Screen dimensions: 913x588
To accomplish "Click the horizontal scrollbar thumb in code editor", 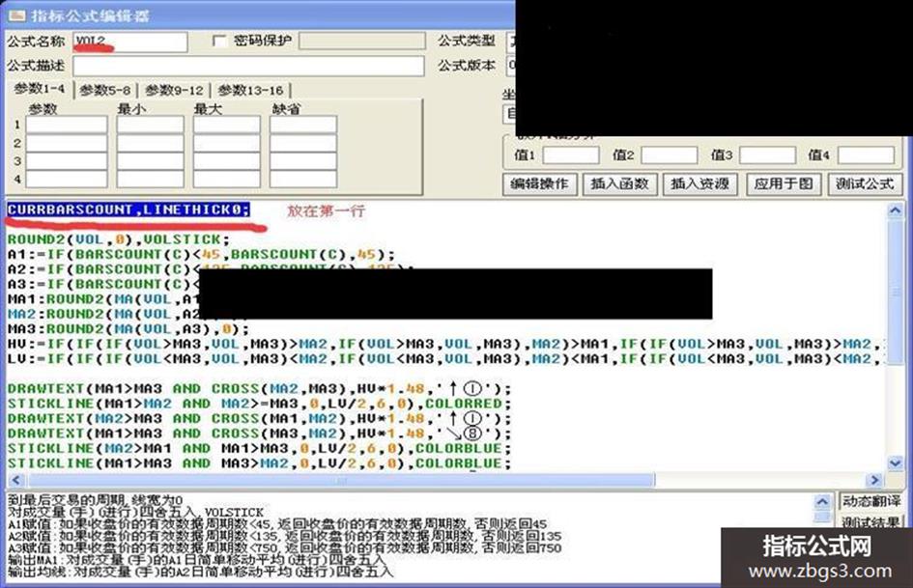I will (x=341, y=480).
